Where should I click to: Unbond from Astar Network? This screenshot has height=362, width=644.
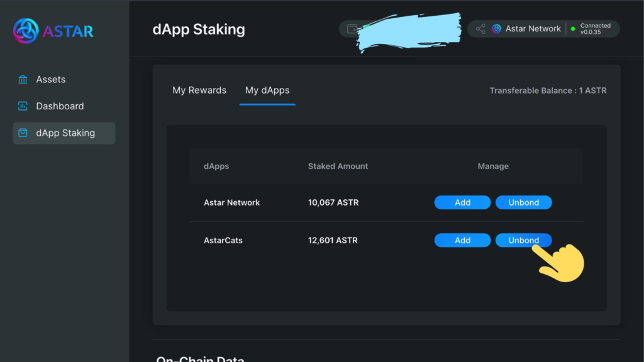[x=524, y=202]
